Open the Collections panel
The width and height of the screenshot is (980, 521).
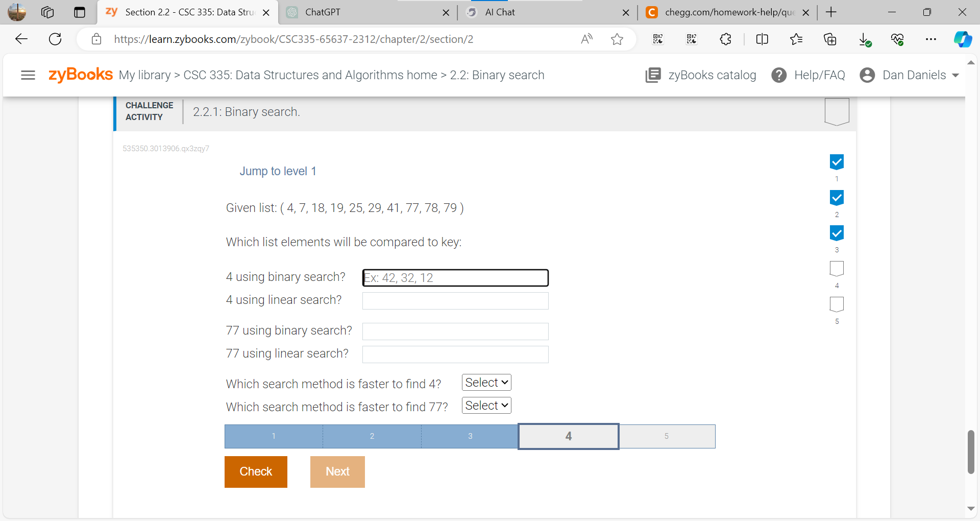click(x=830, y=39)
